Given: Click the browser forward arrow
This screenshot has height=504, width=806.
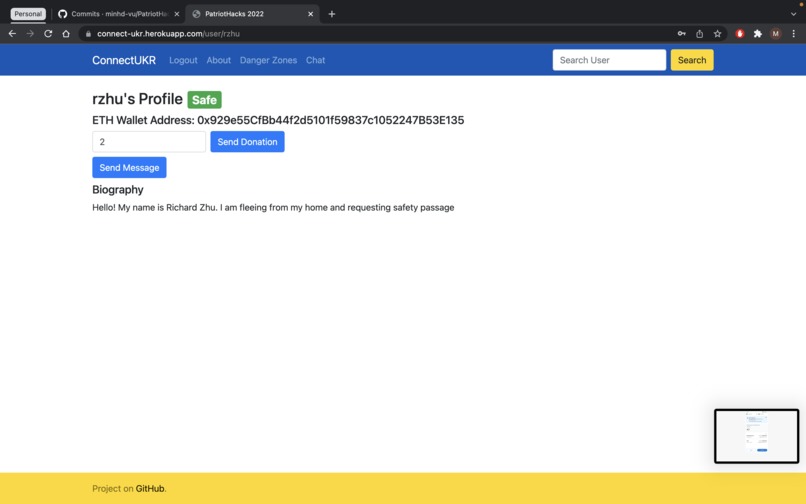Looking at the screenshot, I should 30,33.
